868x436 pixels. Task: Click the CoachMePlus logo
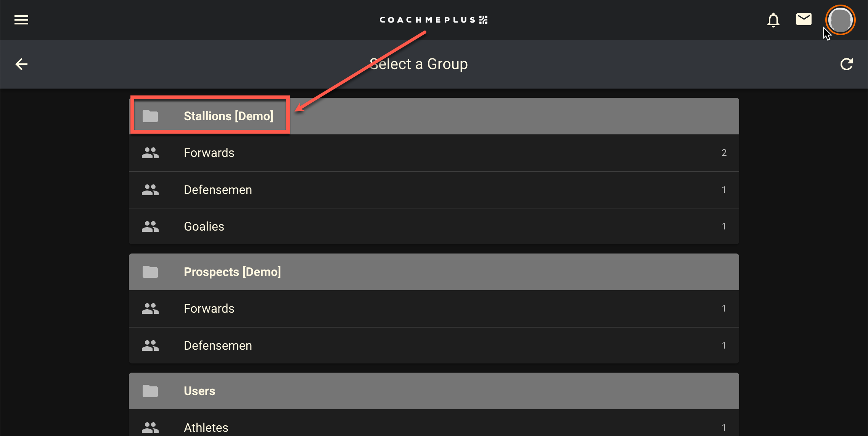(434, 20)
